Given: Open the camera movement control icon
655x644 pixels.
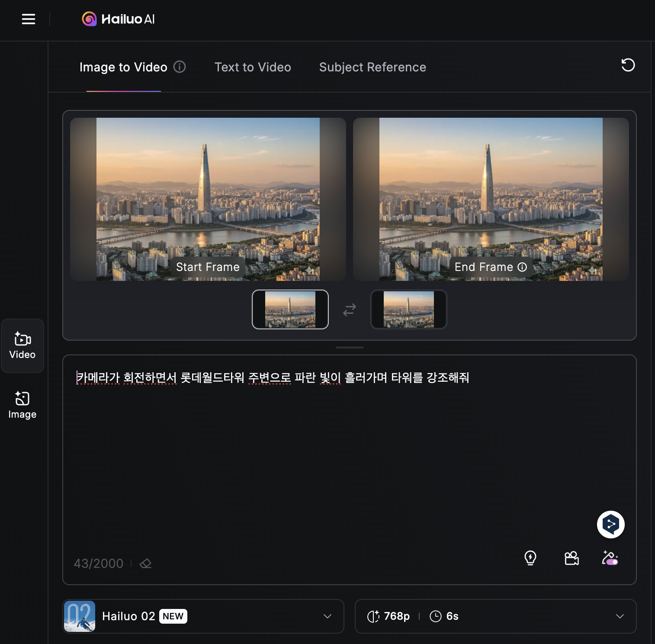Looking at the screenshot, I should pyautogui.click(x=572, y=558).
